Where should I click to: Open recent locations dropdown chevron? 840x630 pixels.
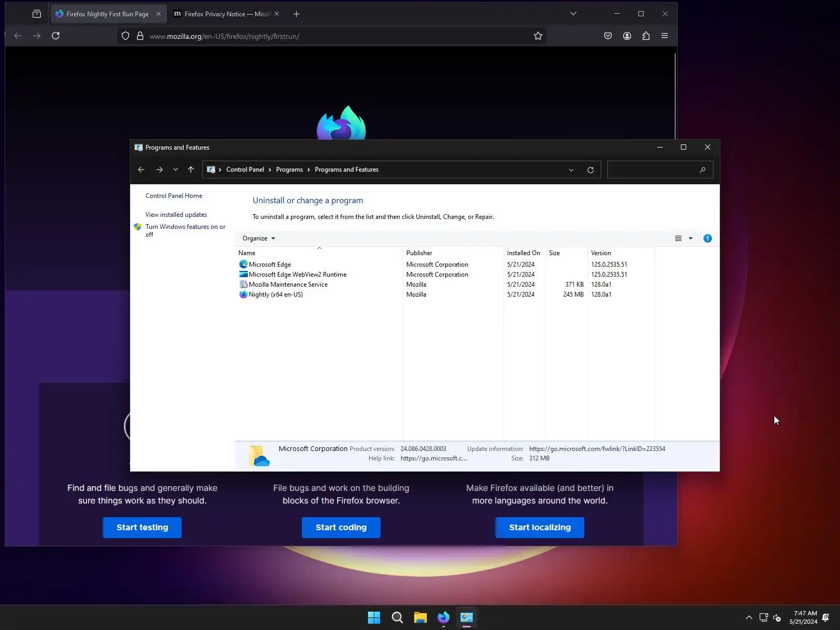(x=175, y=170)
